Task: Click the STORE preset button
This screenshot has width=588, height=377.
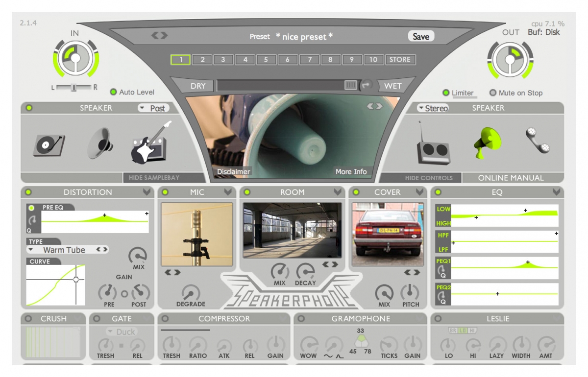Action: 400,60
